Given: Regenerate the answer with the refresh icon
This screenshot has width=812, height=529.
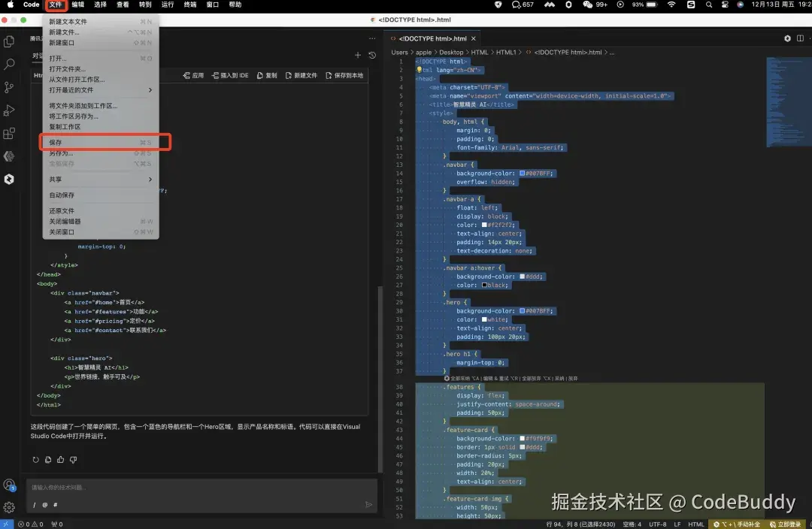Looking at the screenshot, I should (36, 460).
